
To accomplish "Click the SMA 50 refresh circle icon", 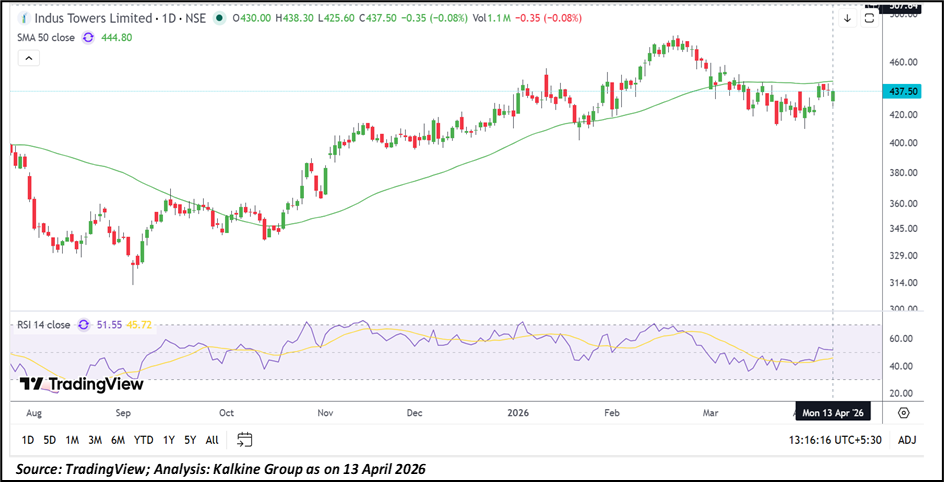I will point(88,37).
